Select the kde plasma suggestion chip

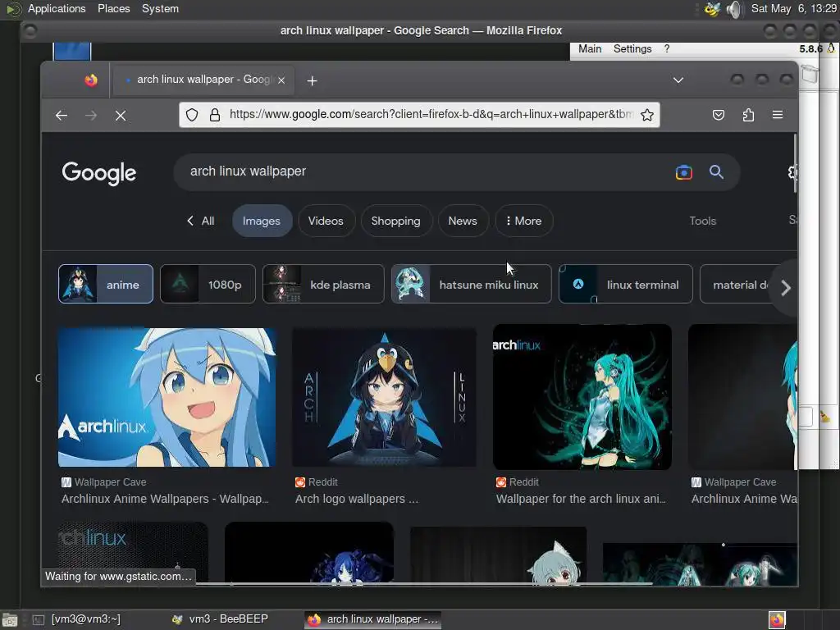[x=323, y=284]
